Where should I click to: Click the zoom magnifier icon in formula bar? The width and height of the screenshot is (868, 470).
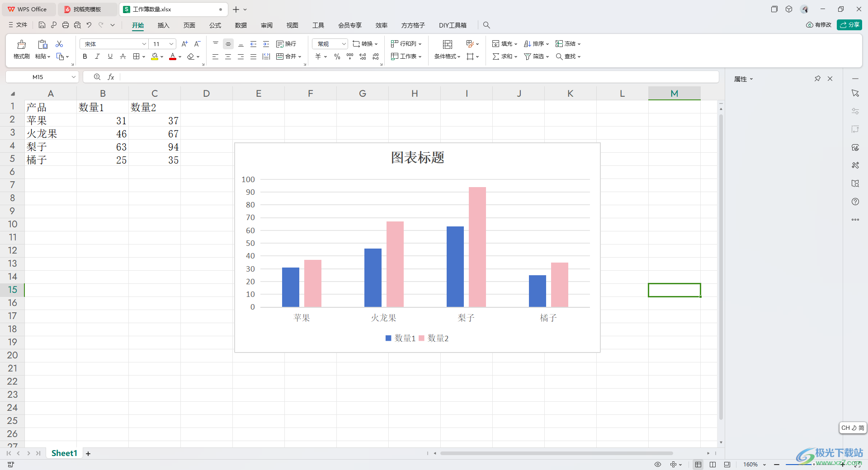point(97,77)
